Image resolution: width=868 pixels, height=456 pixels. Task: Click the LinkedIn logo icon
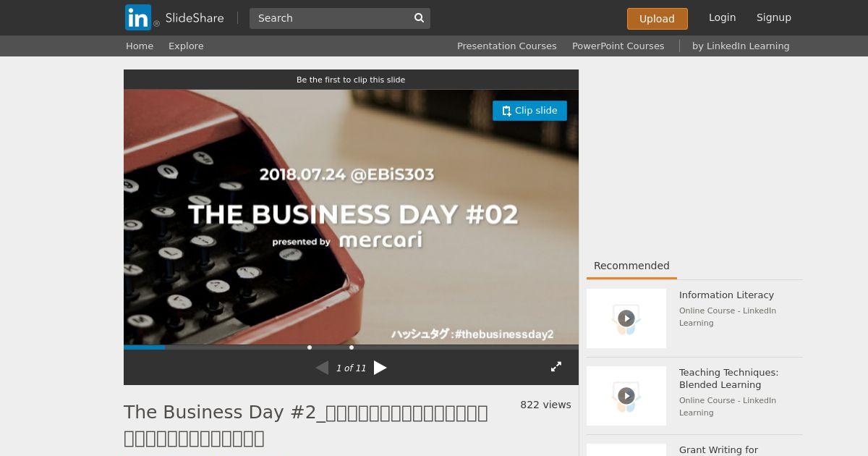tap(138, 17)
